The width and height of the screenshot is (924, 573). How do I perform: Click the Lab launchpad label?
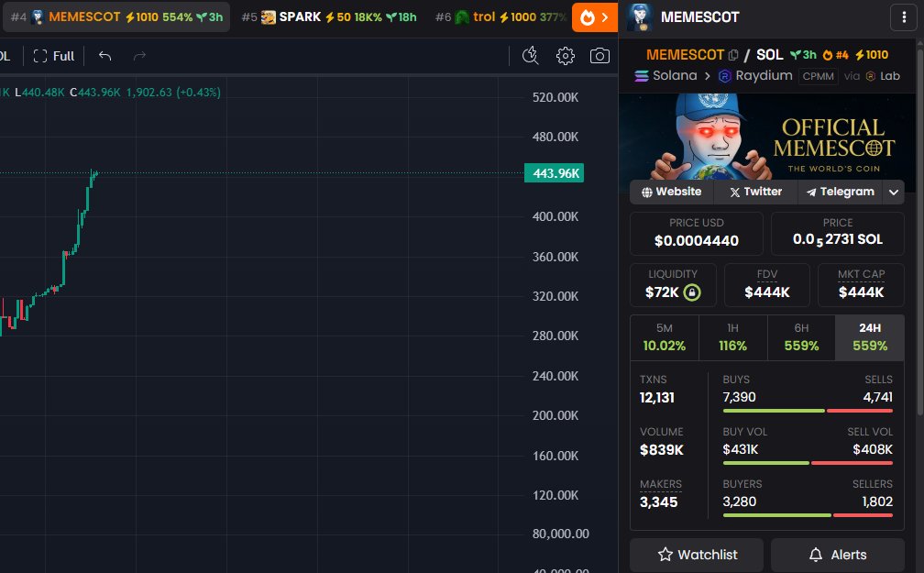tap(883, 76)
